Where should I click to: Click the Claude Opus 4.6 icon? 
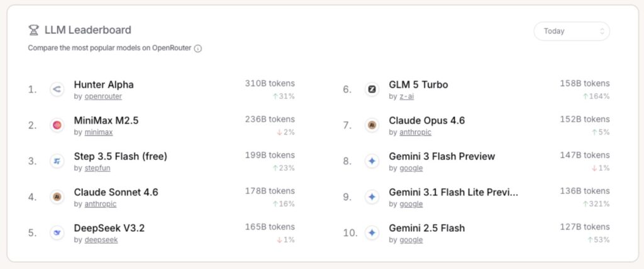tap(372, 125)
